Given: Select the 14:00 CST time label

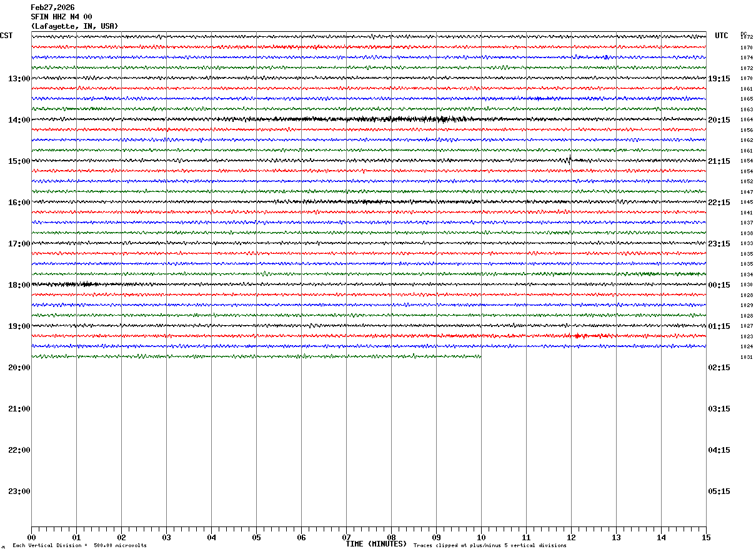Looking at the screenshot, I should 19,120.
